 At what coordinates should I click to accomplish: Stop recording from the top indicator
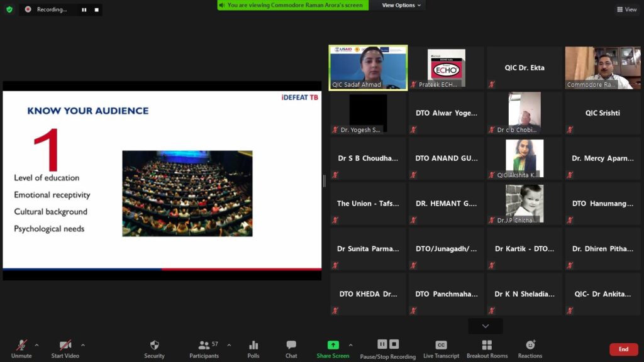click(96, 10)
